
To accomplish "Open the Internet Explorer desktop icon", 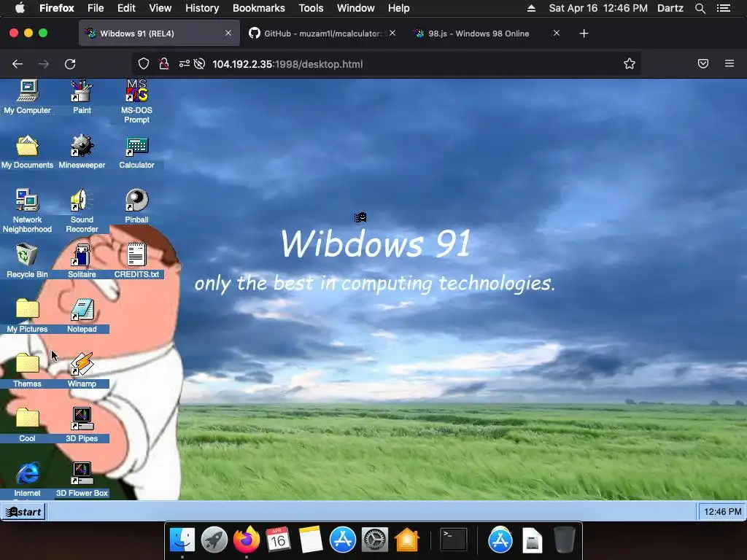I will coord(27,480).
